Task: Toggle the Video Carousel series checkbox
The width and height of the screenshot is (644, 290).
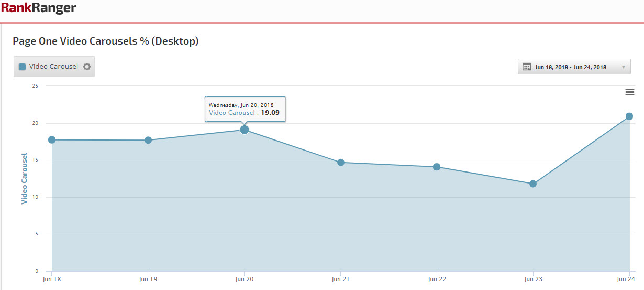Action: tap(23, 67)
